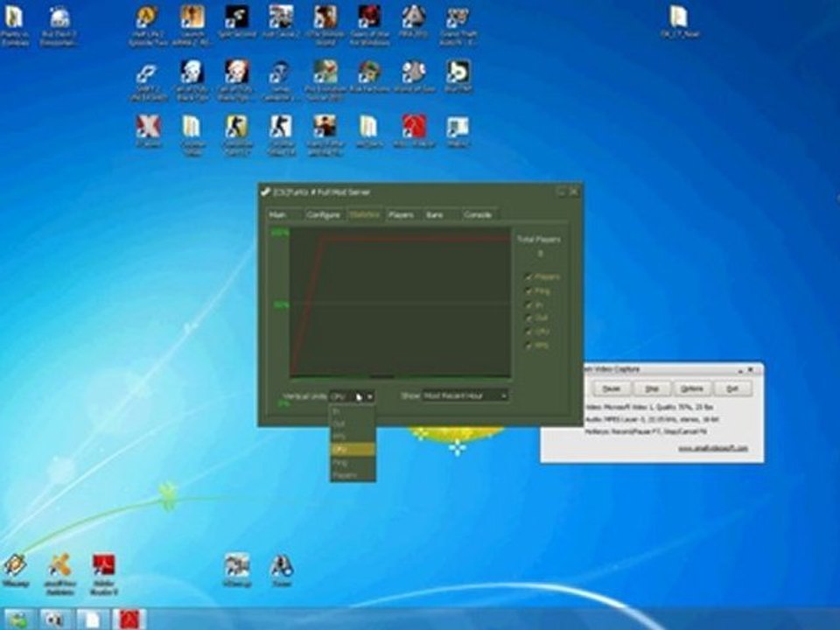Open the Bans tab

point(440,215)
